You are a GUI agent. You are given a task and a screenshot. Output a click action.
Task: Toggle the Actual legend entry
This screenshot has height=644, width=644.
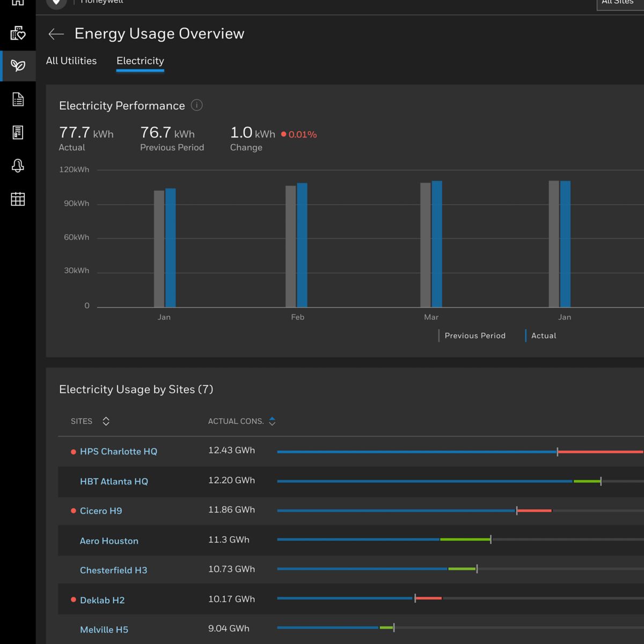pyautogui.click(x=541, y=336)
